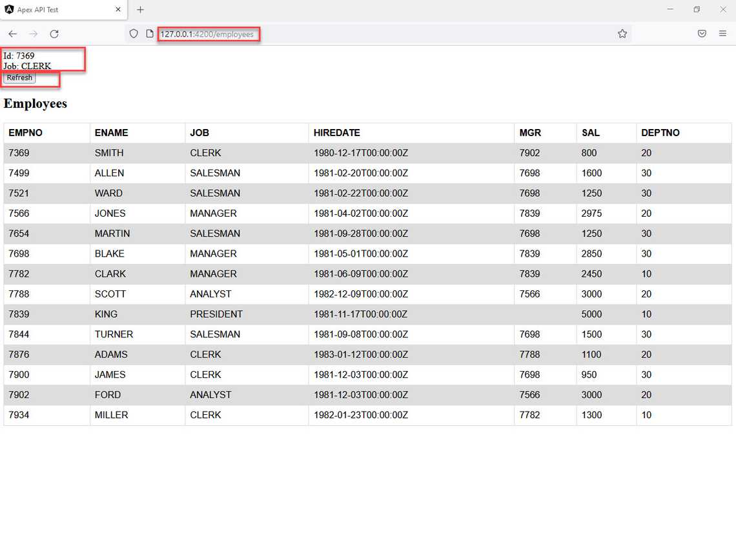Click the shield tracking protection icon
The image size is (736, 560).
[134, 34]
